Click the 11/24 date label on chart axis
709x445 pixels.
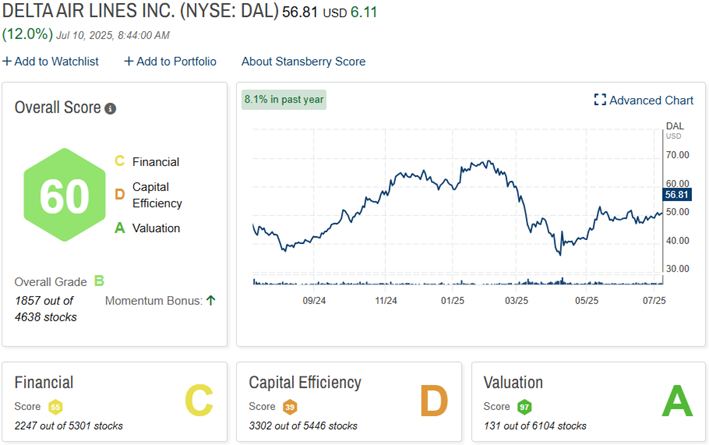pos(384,300)
